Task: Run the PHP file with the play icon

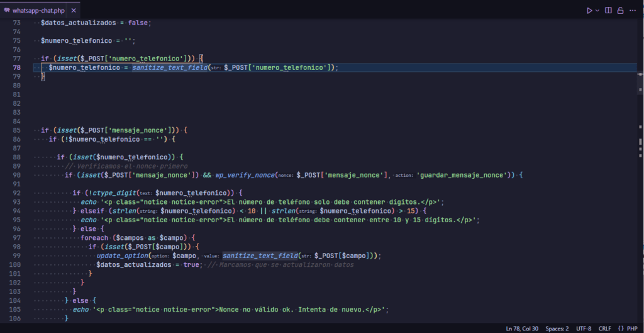Action: click(x=590, y=10)
